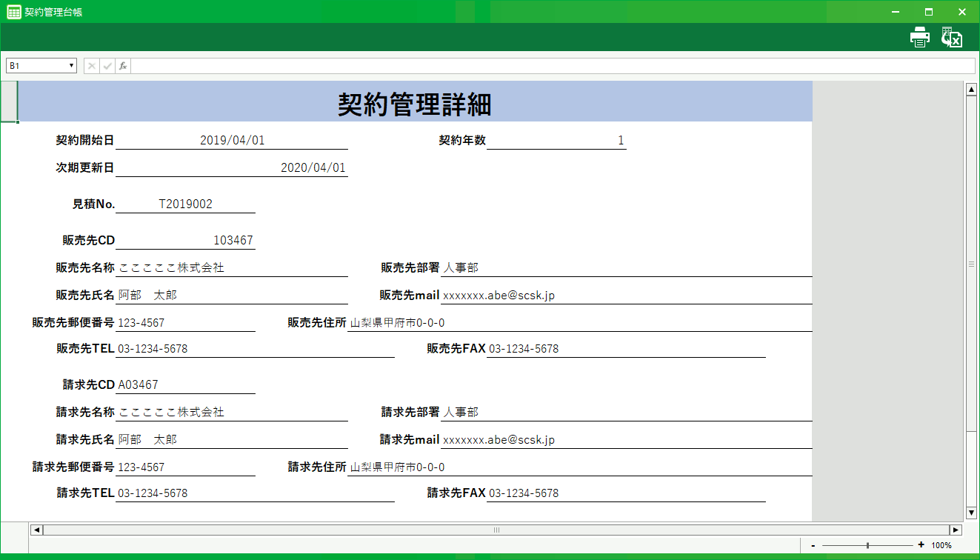Click the print icon in the toolbar
This screenshot has width=980, height=560.
[919, 38]
